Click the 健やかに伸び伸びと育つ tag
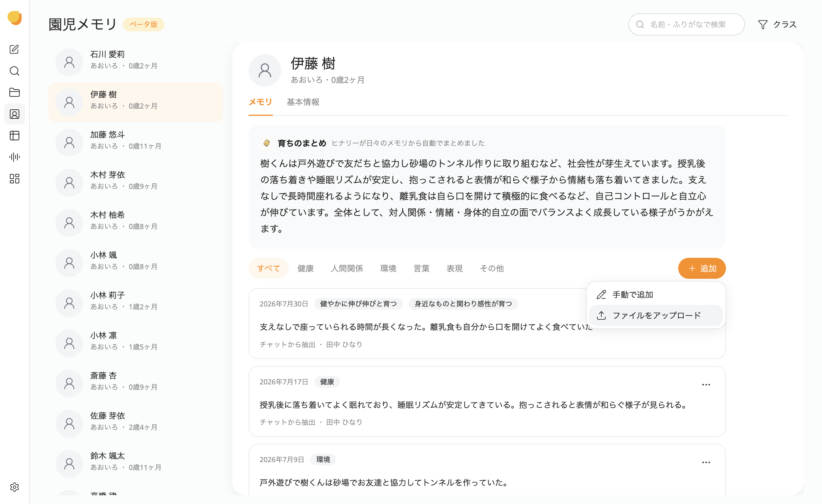The width and height of the screenshot is (822, 504). pyautogui.click(x=358, y=304)
